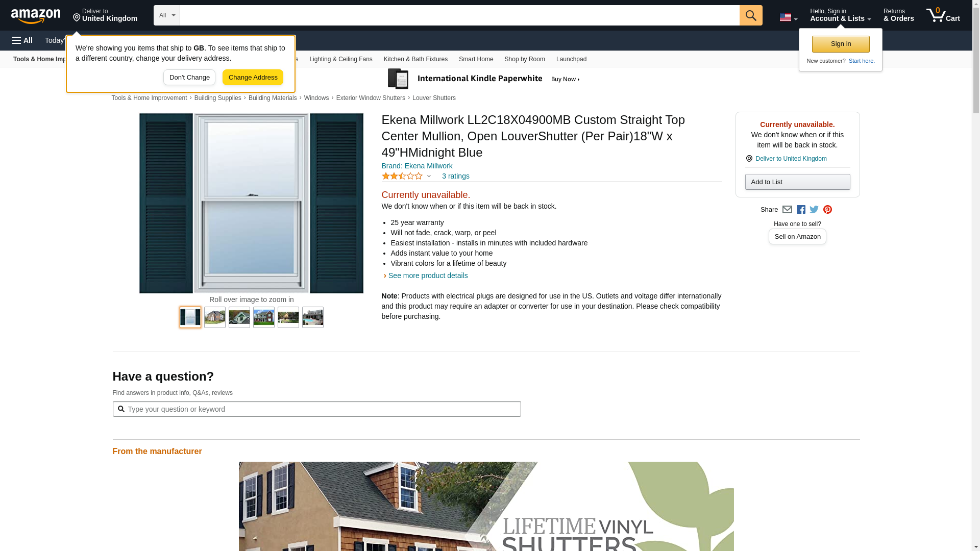The height and width of the screenshot is (551, 980).
Task: Expand Account & Lists menu
Action: (x=840, y=15)
